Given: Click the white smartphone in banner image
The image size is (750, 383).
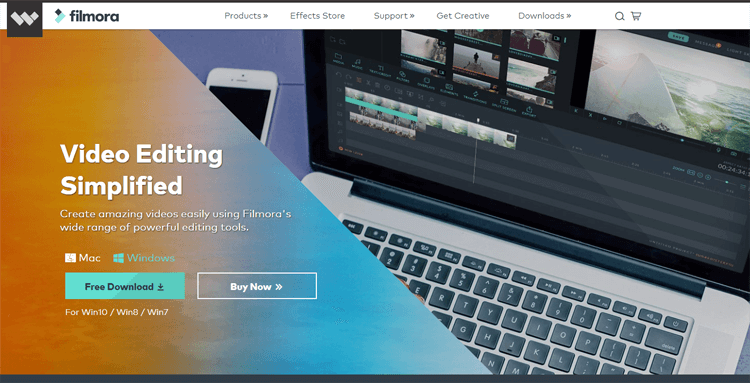Looking at the screenshot, I should (x=242, y=104).
